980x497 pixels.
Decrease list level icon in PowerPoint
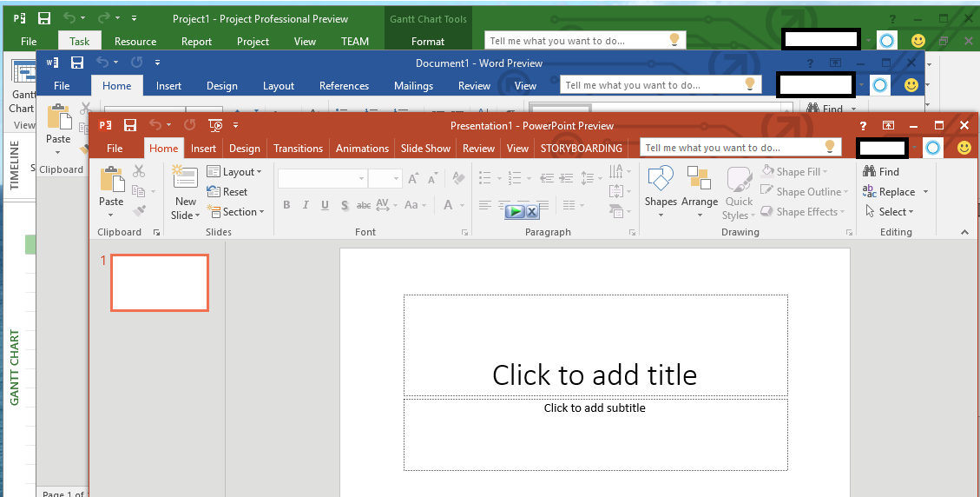547,178
